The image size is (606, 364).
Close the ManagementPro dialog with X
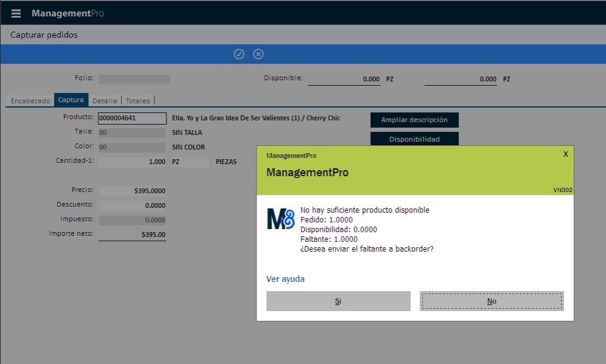pyautogui.click(x=565, y=154)
